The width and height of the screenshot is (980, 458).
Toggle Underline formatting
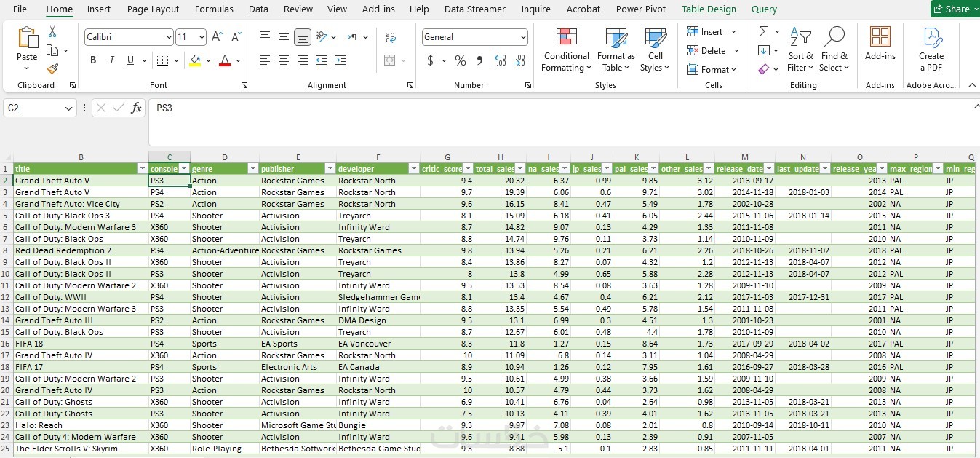[x=131, y=60]
